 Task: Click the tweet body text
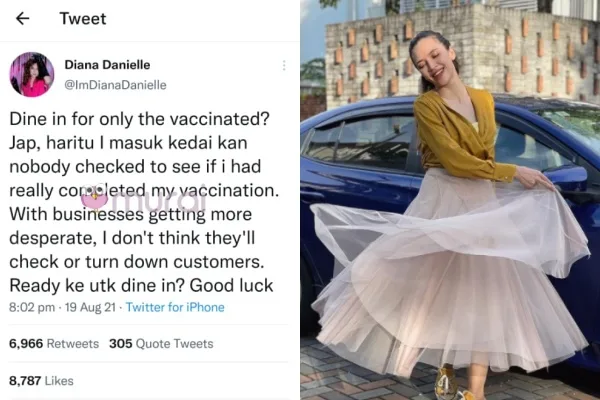[x=144, y=202]
